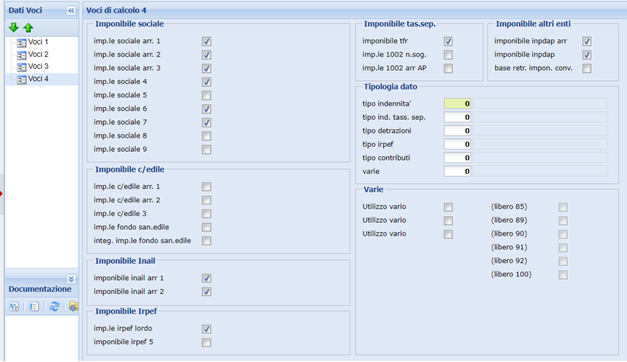Check base retr. impon. conv.
The height and width of the screenshot is (362, 627).
[x=587, y=68]
